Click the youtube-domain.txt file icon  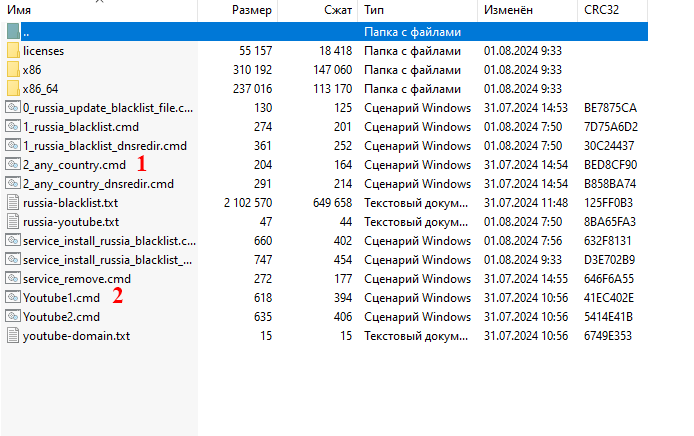13,335
